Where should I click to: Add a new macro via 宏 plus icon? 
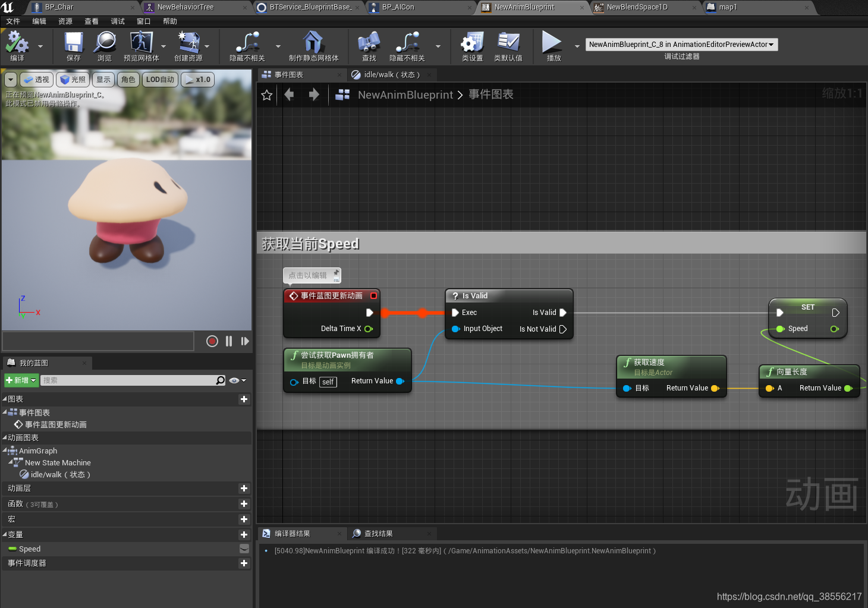click(x=244, y=519)
